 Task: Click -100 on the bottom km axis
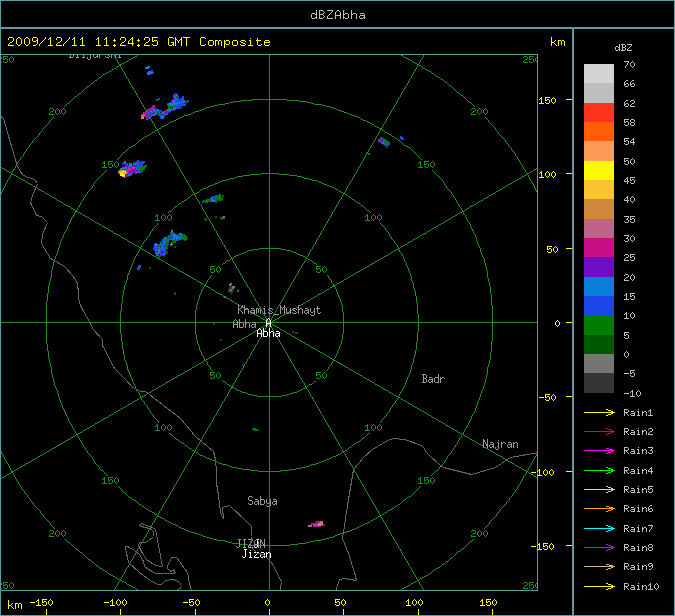(116, 603)
